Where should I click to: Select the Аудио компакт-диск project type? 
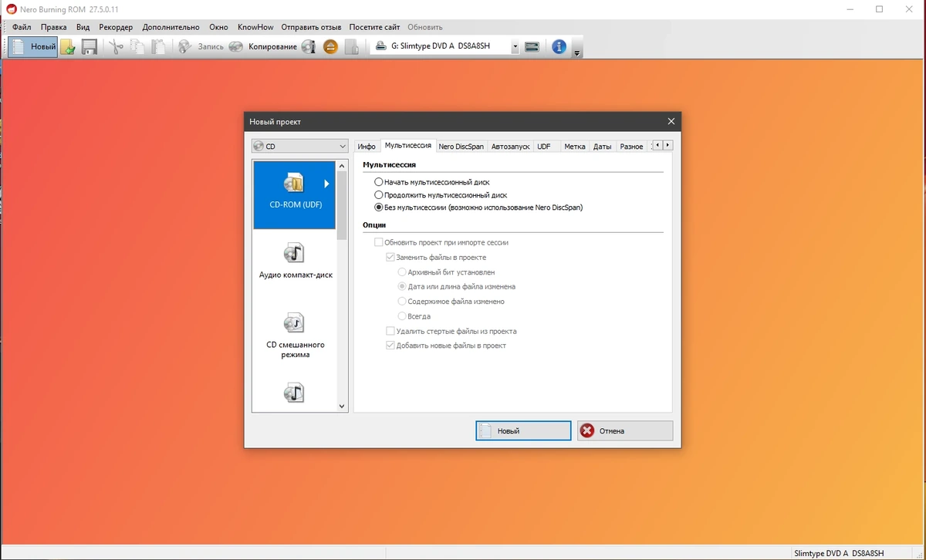[296, 261]
